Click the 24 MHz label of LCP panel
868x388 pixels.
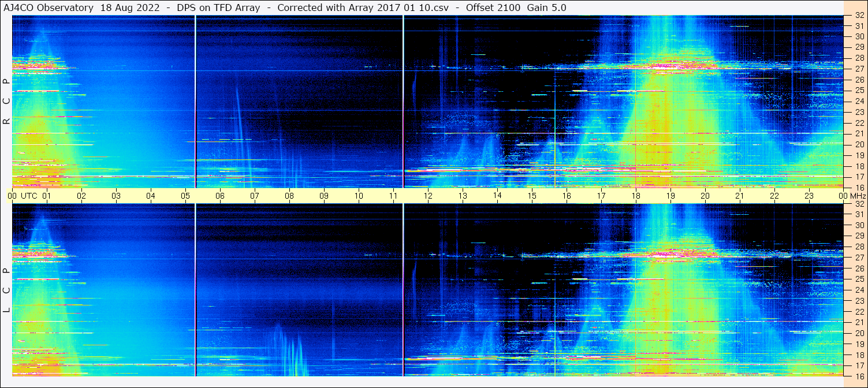(x=859, y=290)
